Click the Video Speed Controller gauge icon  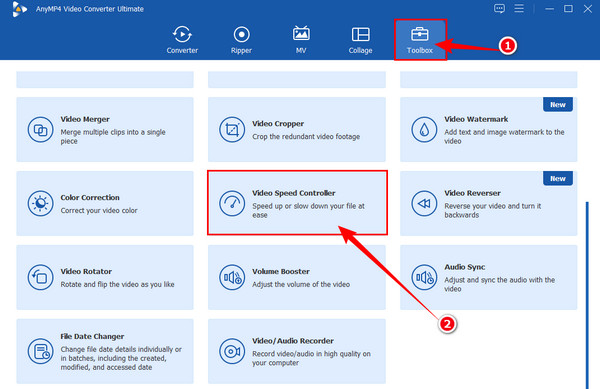click(x=232, y=203)
